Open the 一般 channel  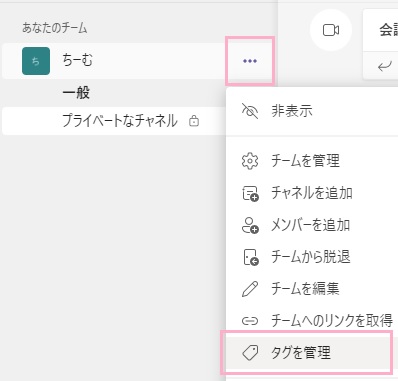click(x=76, y=93)
